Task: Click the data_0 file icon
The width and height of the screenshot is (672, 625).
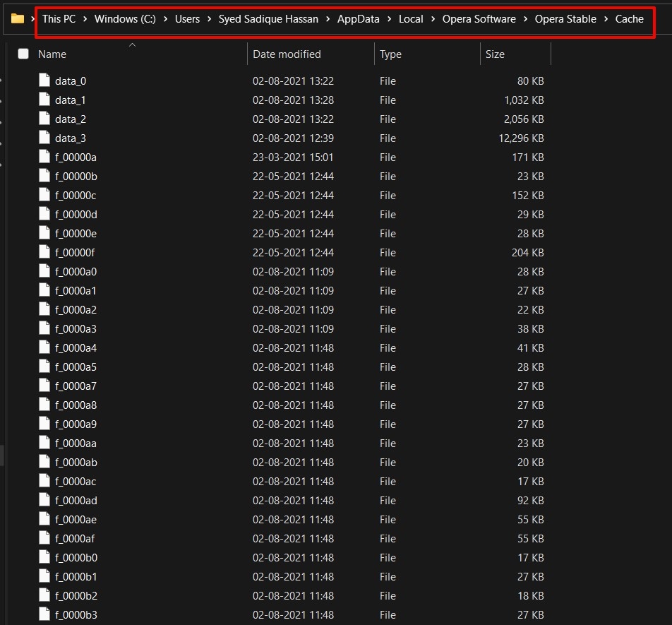Action: click(44, 81)
